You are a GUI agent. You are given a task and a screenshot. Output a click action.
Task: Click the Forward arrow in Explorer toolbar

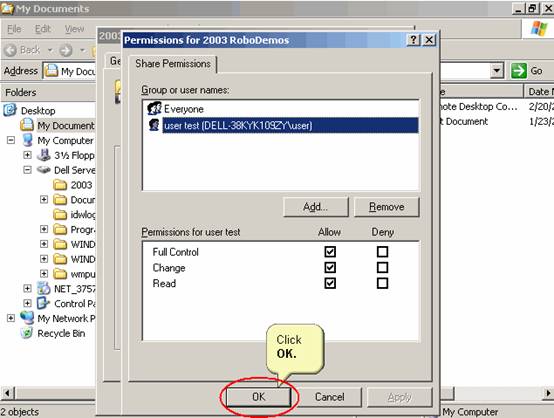pos(66,51)
